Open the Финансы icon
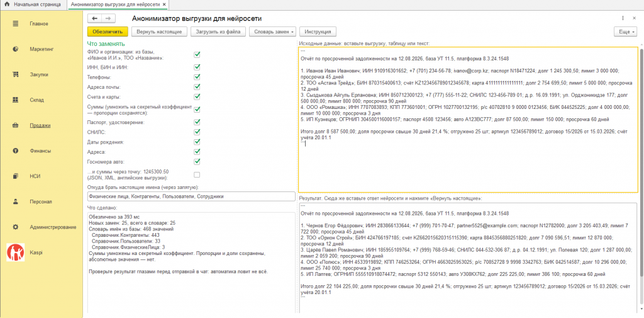644x318 pixels. 16,150
